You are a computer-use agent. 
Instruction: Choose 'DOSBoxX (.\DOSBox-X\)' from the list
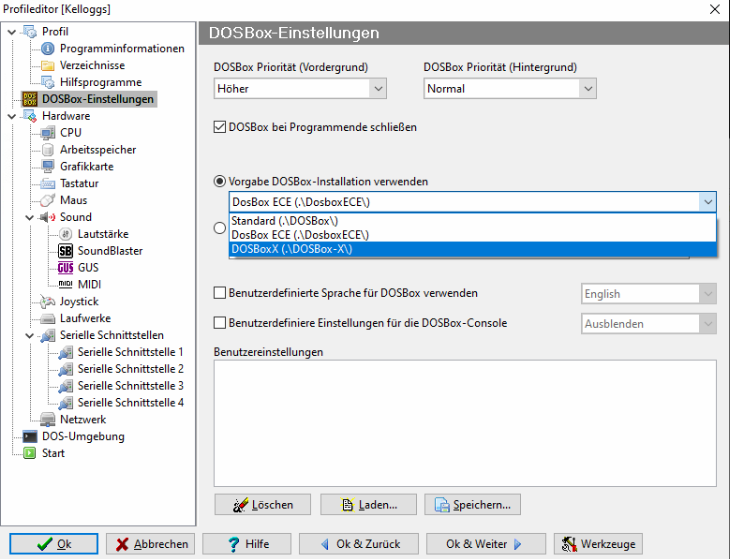[x=292, y=249]
